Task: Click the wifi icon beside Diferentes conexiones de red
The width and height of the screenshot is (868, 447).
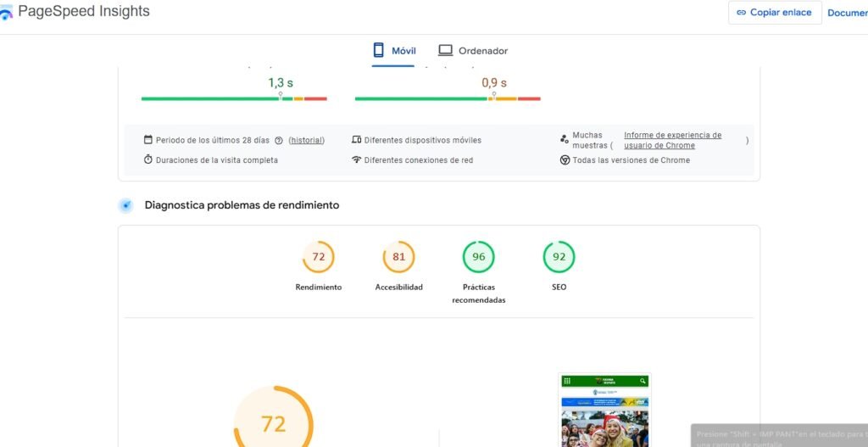Action: point(357,159)
